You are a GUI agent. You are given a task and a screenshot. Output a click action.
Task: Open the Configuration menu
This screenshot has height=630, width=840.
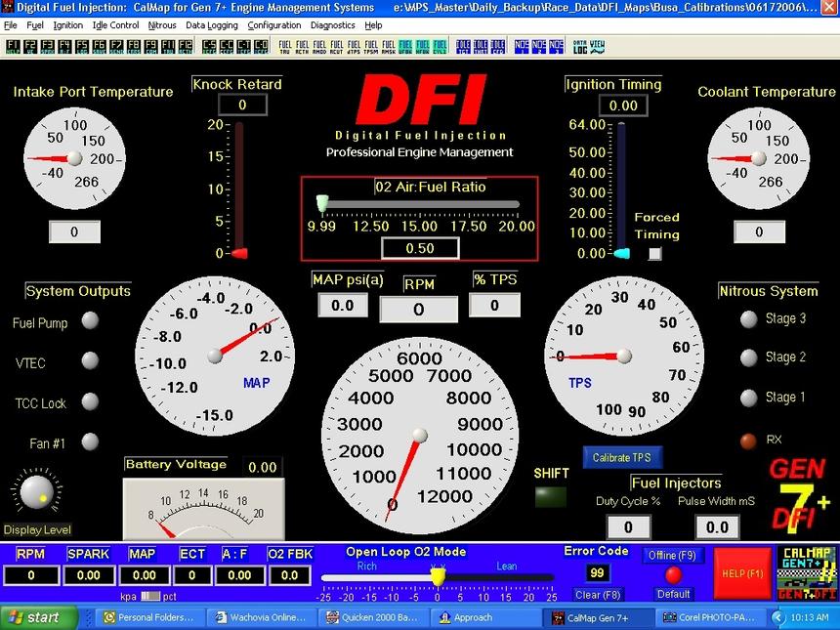pyautogui.click(x=274, y=25)
